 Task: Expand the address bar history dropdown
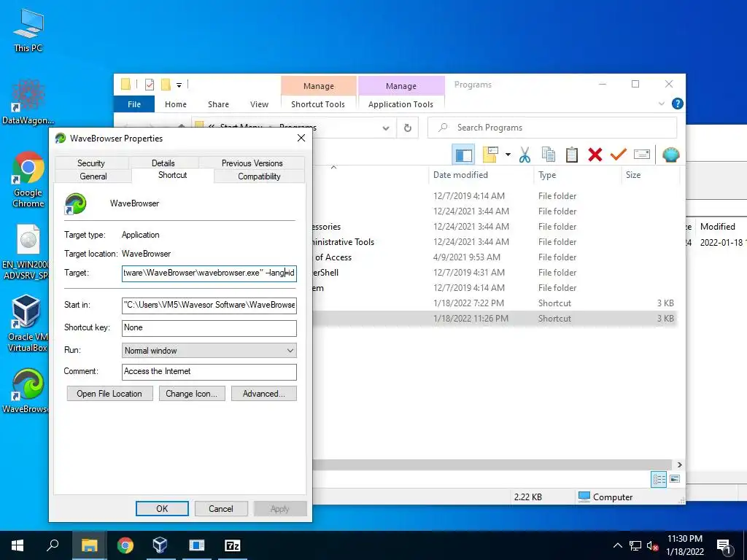pyautogui.click(x=386, y=128)
